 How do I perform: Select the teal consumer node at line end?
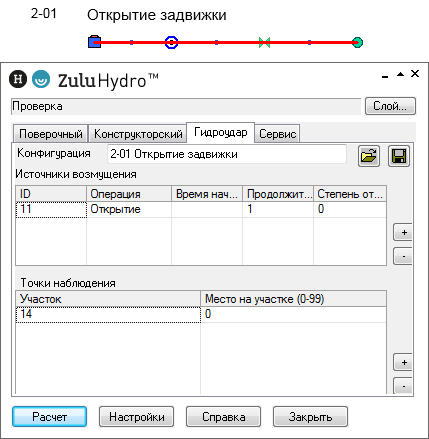pos(357,42)
